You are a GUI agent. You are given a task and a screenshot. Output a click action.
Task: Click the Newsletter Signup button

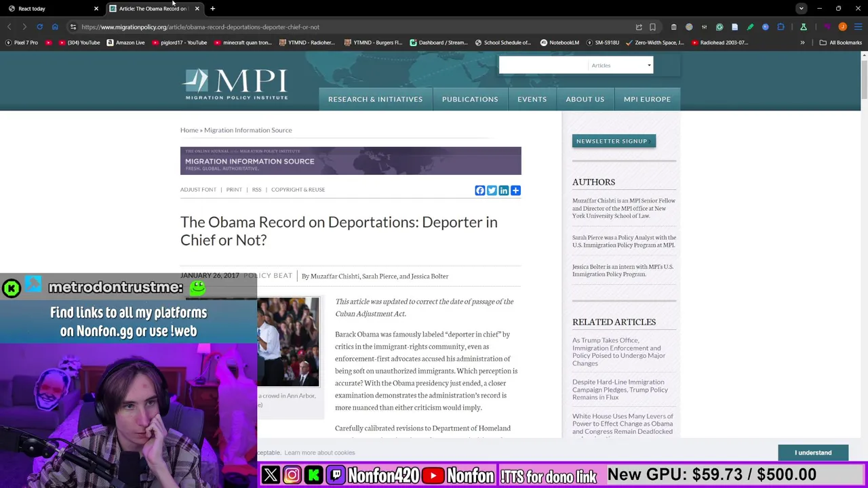tap(614, 141)
